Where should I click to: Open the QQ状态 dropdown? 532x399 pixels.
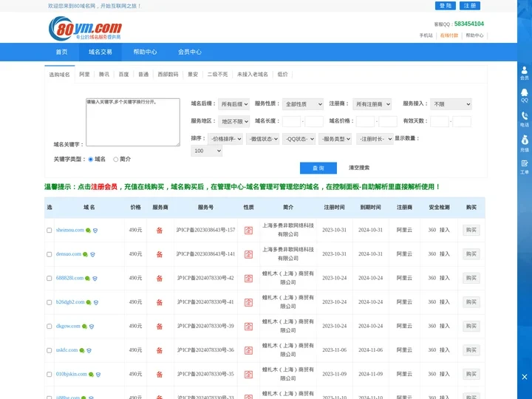[299, 139]
